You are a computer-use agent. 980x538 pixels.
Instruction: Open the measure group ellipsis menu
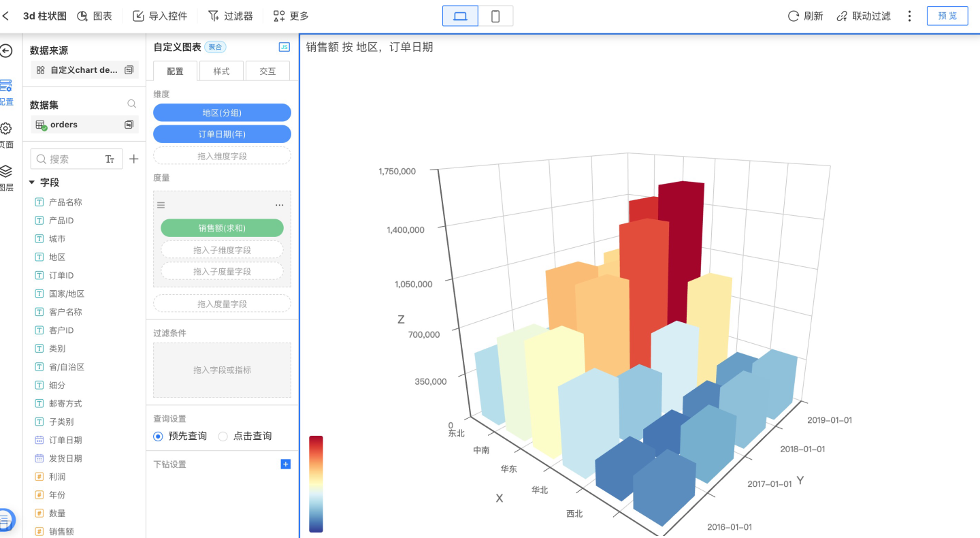coord(279,205)
